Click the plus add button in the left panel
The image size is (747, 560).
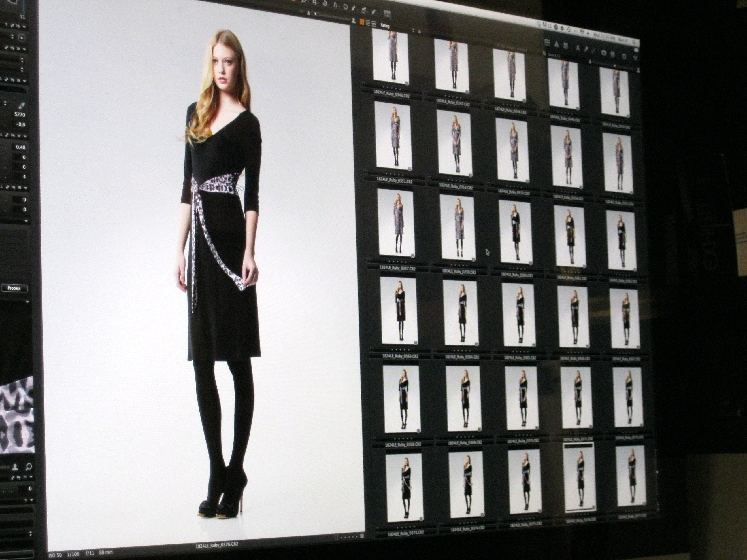tap(22, 38)
